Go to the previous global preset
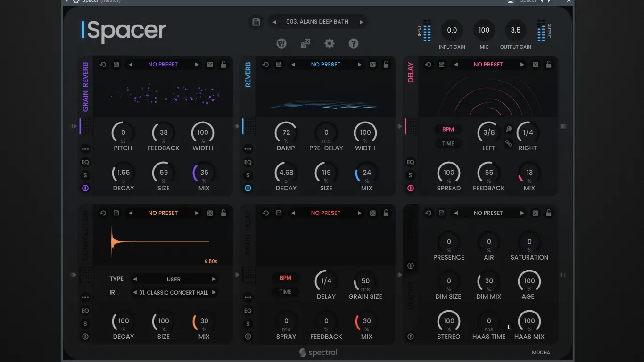Image resolution: width=644 pixels, height=362 pixels. coord(274,22)
